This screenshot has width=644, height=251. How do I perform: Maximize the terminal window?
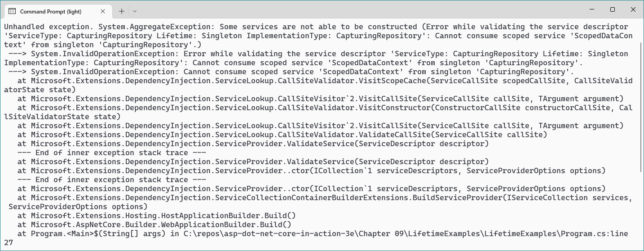coord(613,9)
